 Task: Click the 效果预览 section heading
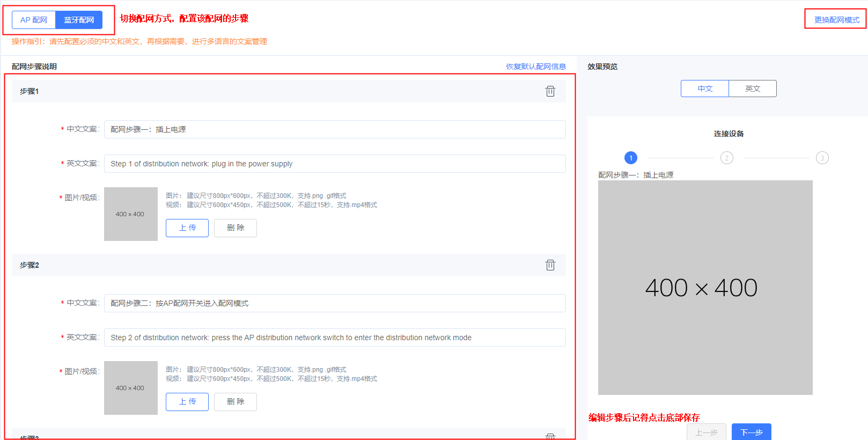(x=602, y=67)
